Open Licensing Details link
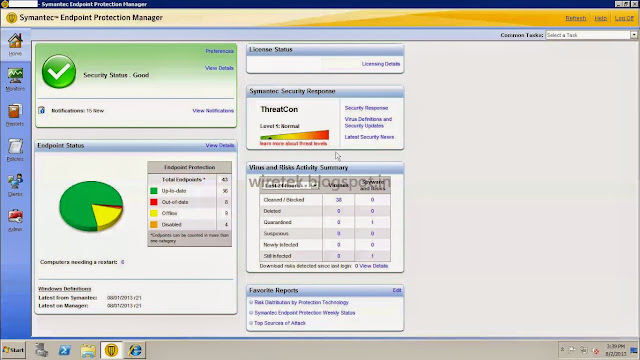Screen dimensions: 640x360 [x=381, y=64]
